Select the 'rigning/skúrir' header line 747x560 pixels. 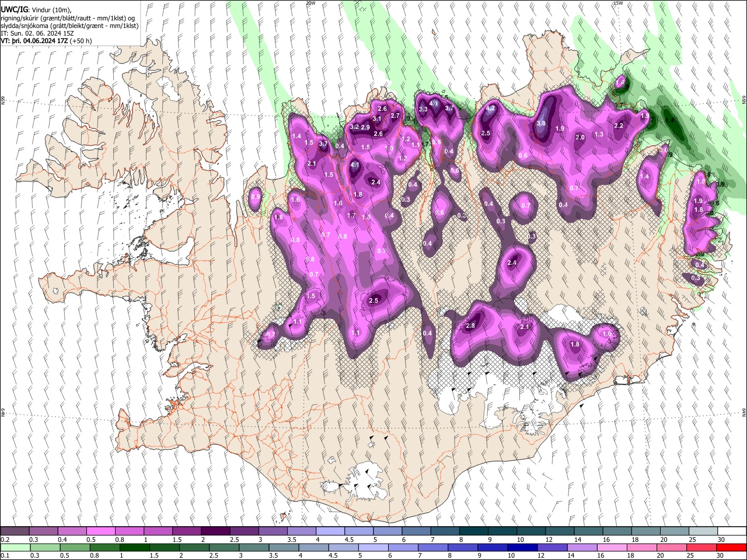pos(68,18)
